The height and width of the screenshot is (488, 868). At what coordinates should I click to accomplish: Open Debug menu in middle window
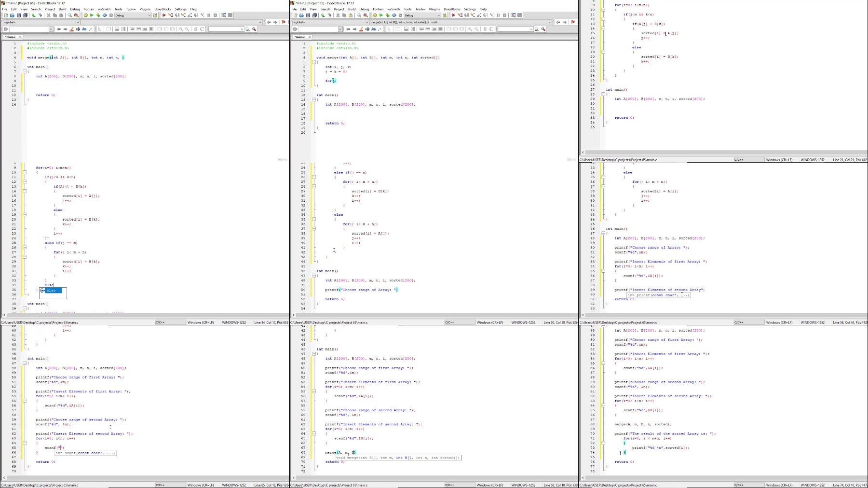(x=364, y=9)
